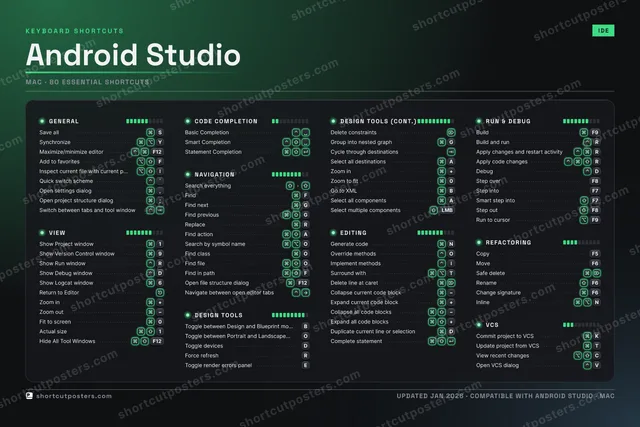Select Search everything row

(247, 186)
